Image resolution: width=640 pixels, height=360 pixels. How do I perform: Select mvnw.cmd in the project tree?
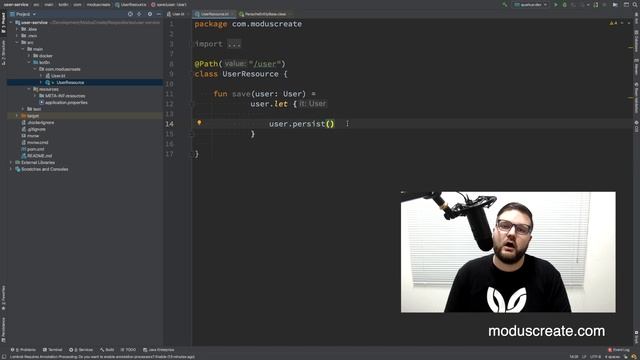37,142
